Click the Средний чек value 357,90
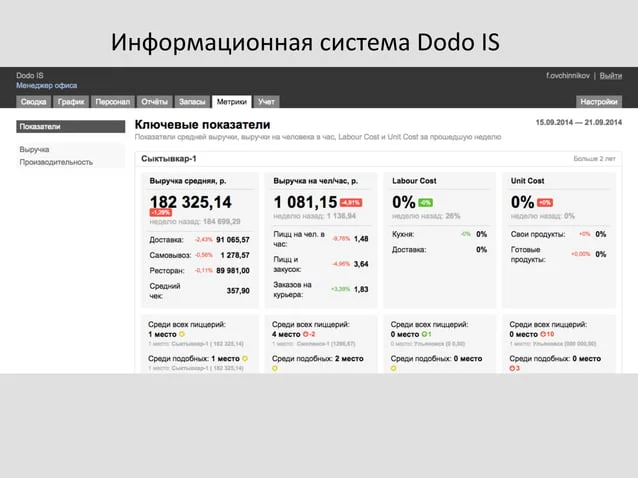This screenshot has height=478, width=638. 238,291
